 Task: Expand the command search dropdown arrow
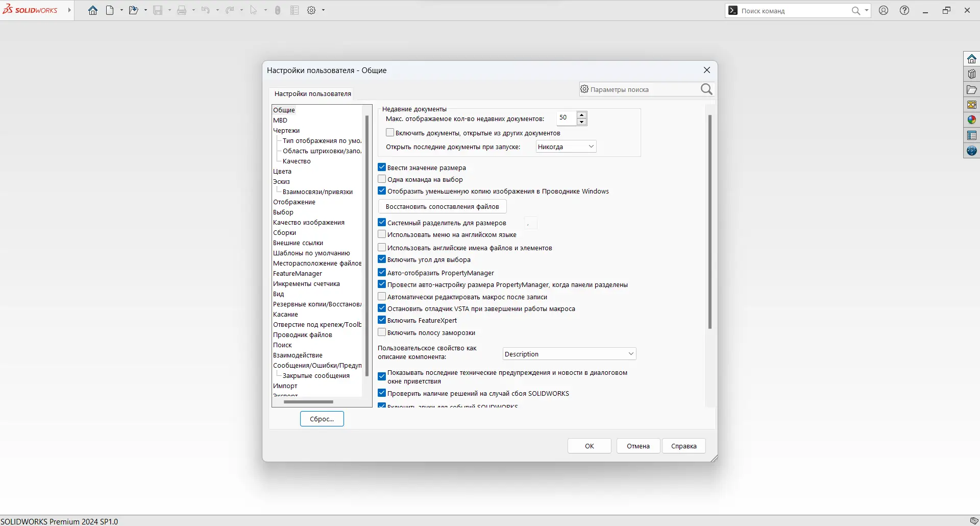pos(866,10)
